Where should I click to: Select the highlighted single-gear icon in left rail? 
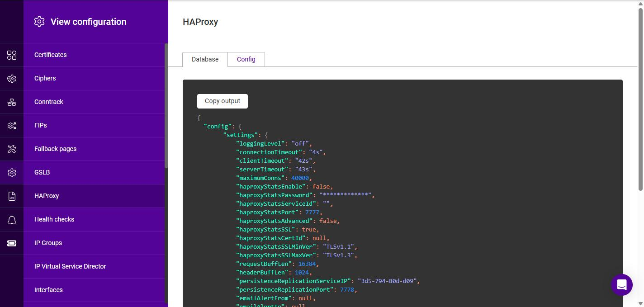click(x=12, y=173)
